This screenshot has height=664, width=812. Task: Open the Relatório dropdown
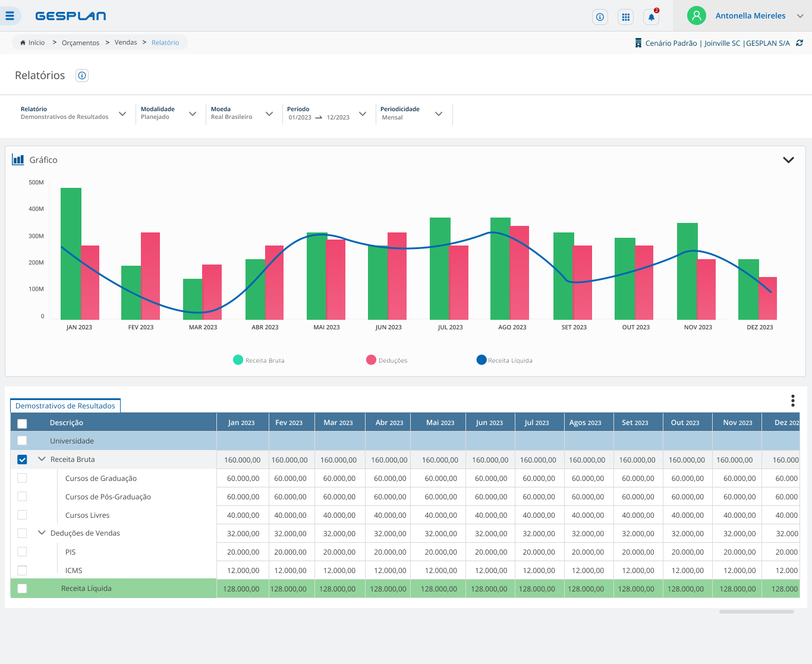122,114
